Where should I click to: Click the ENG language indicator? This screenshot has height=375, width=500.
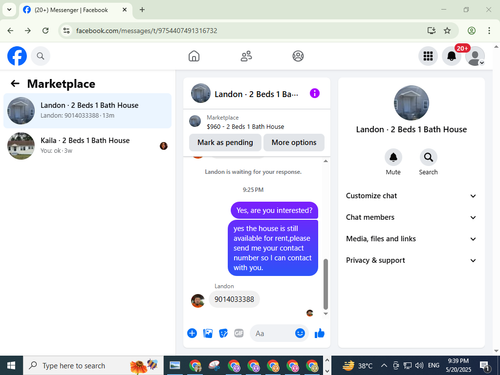[x=433, y=366]
